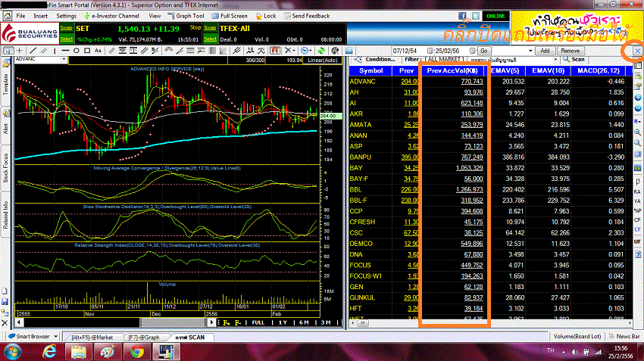The image size is (644, 361).
Task: Click the calendar icon next to 25/02/56
Action: point(472,51)
